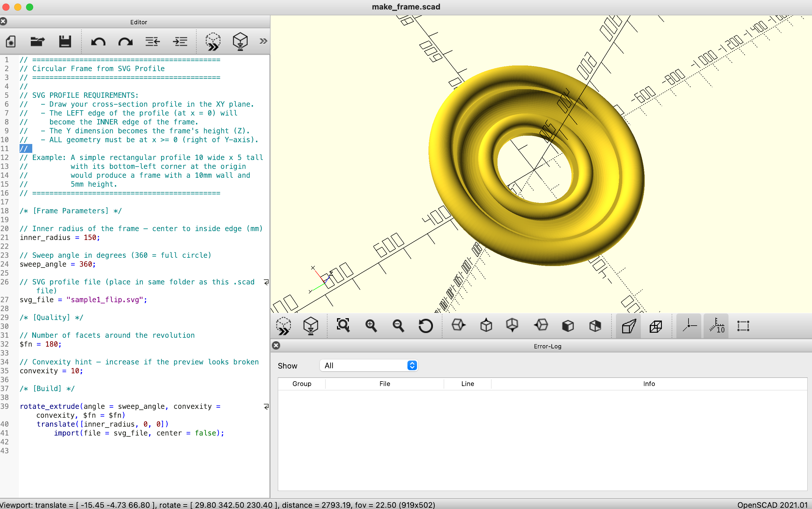The height and width of the screenshot is (509, 812).
Task: Click the top view cube icon
Action: [x=486, y=326]
